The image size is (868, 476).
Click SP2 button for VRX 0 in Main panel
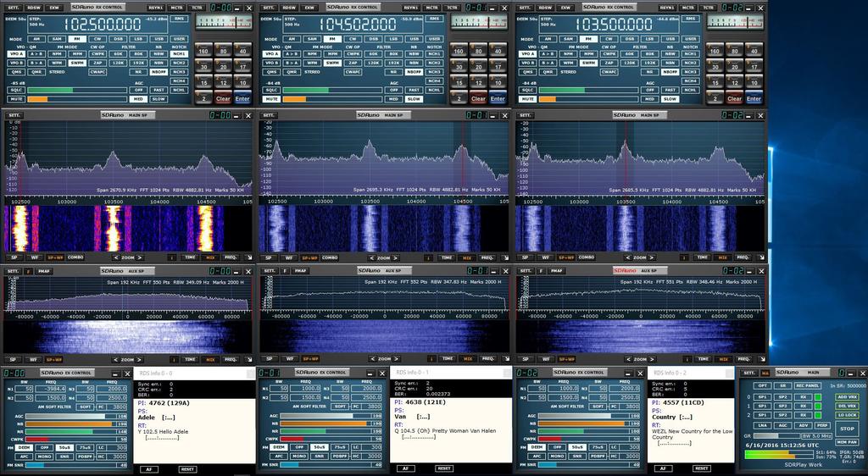click(x=782, y=397)
